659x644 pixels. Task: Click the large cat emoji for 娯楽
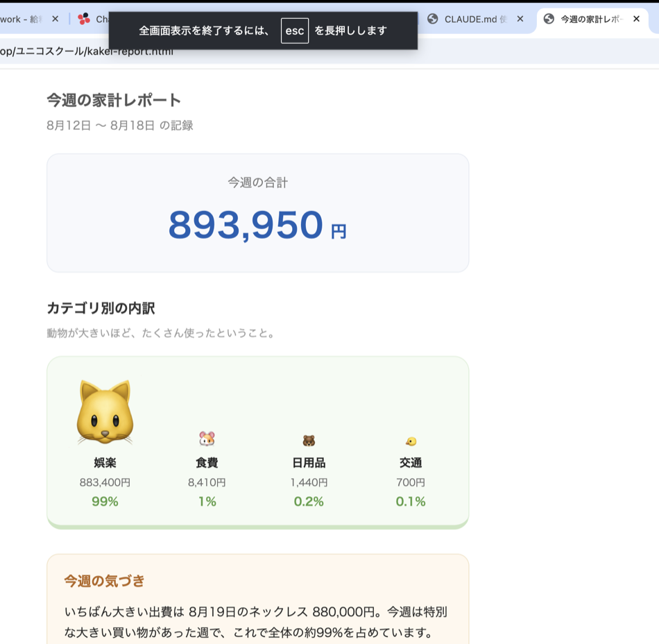point(105,412)
